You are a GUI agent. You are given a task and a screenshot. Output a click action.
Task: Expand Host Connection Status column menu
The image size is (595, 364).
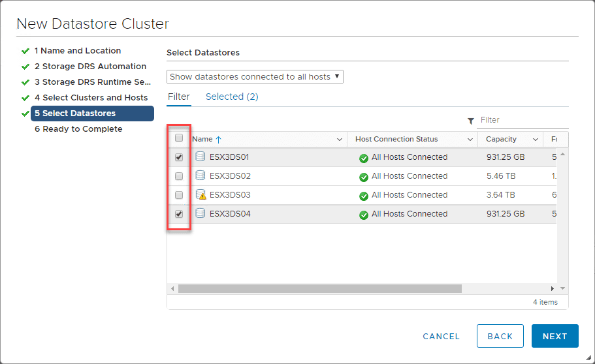[x=470, y=140]
